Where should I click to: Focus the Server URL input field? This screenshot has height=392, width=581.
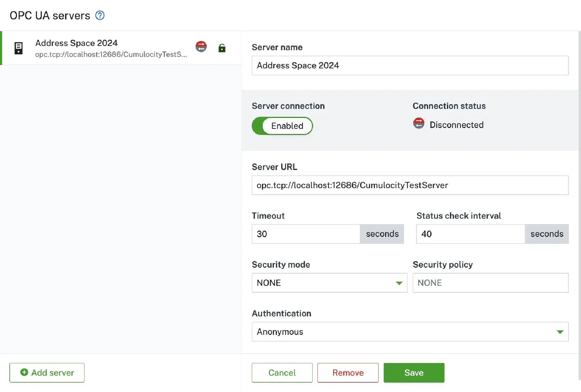click(x=410, y=185)
